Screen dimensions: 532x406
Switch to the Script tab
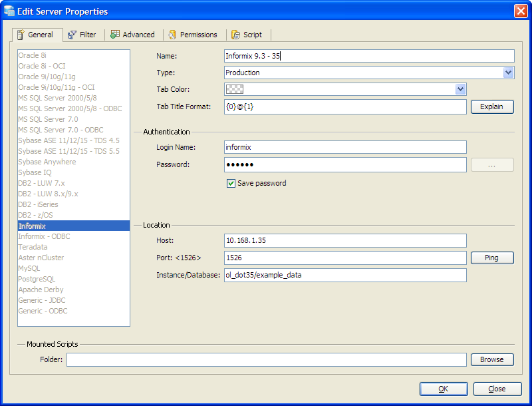[x=247, y=35]
